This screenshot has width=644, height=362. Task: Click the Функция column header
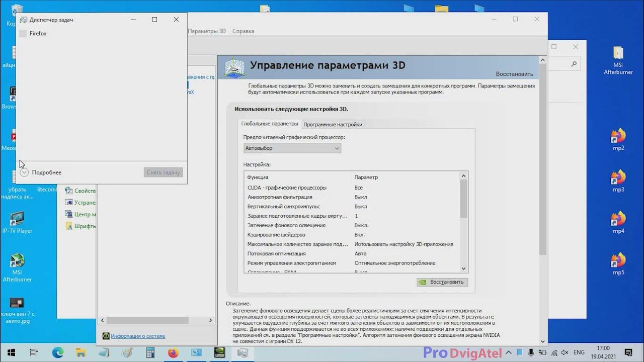258,177
